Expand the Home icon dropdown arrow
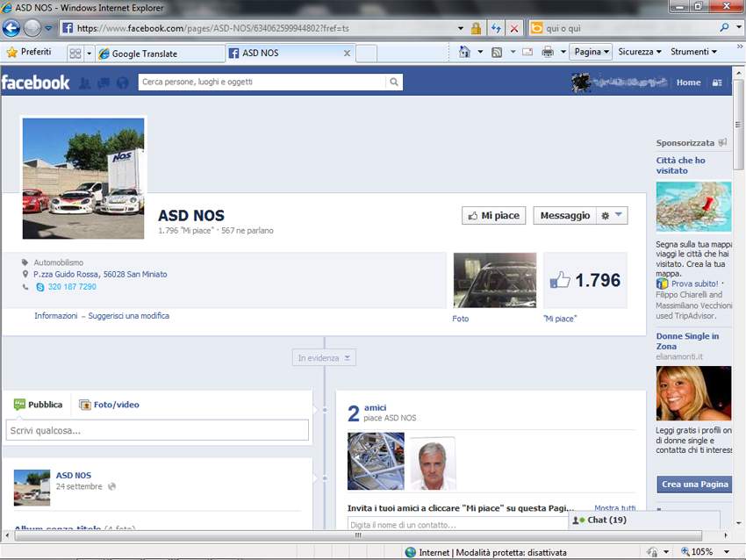The image size is (746, 560). 480,52
